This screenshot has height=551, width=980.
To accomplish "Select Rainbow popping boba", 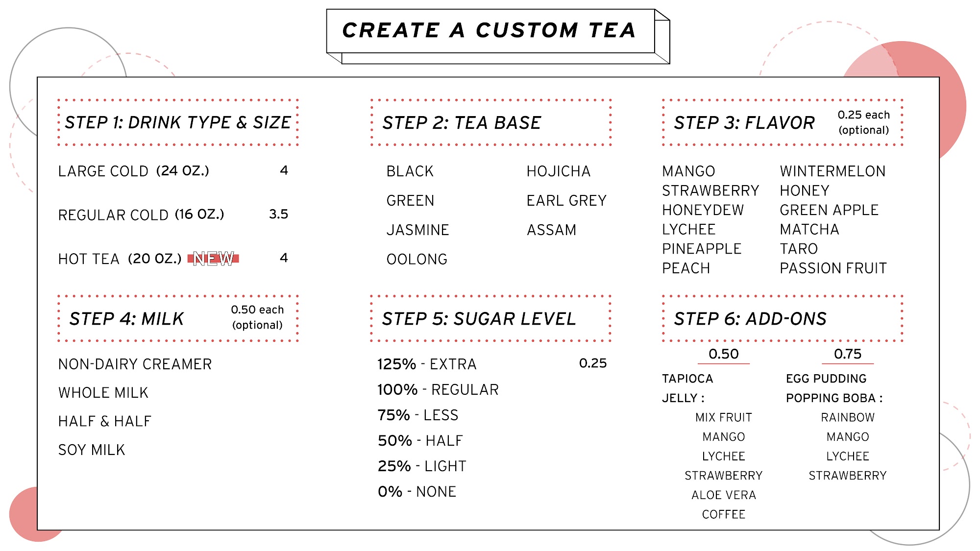I will (848, 417).
